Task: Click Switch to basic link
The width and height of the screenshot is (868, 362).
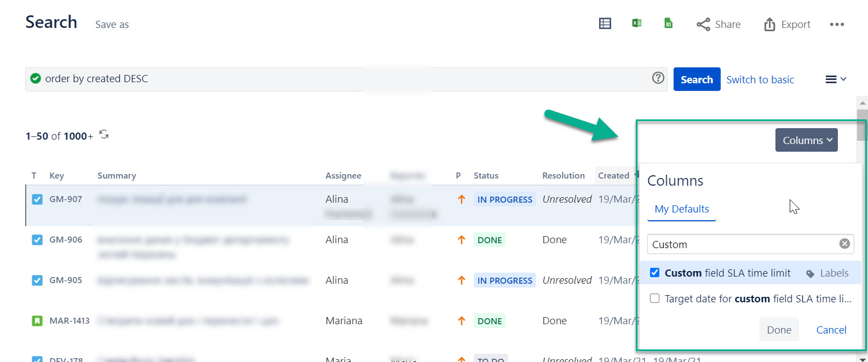Action: 760,79
